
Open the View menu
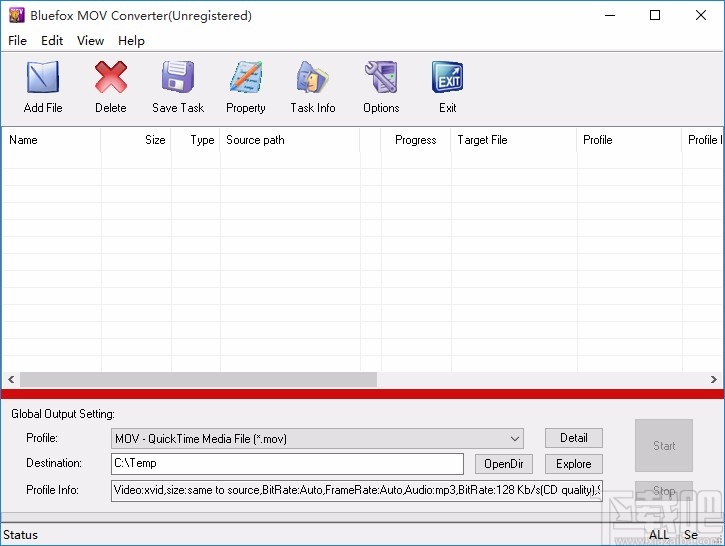[x=90, y=41]
